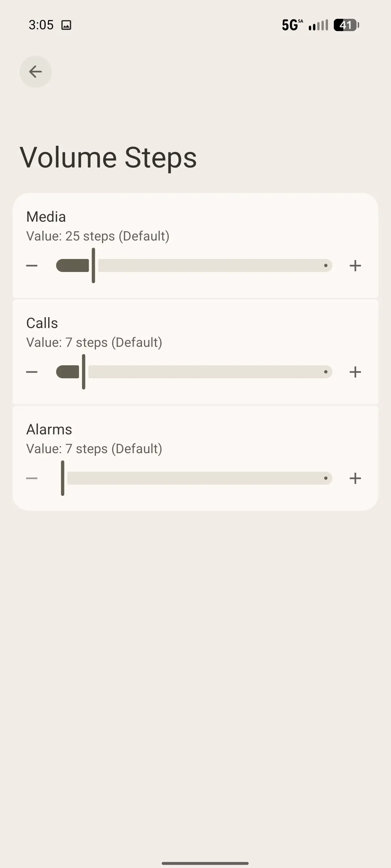Click the Calls slider handle
The height and width of the screenshot is (868, 391).
[84, 372]
